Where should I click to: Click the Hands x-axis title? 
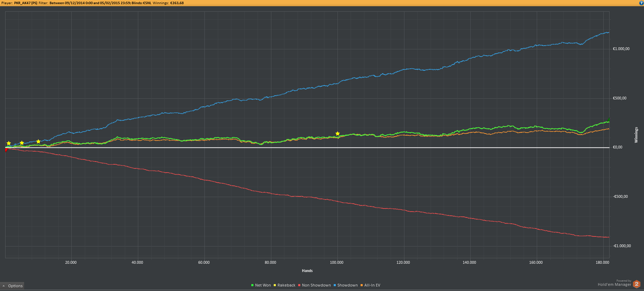307,271
